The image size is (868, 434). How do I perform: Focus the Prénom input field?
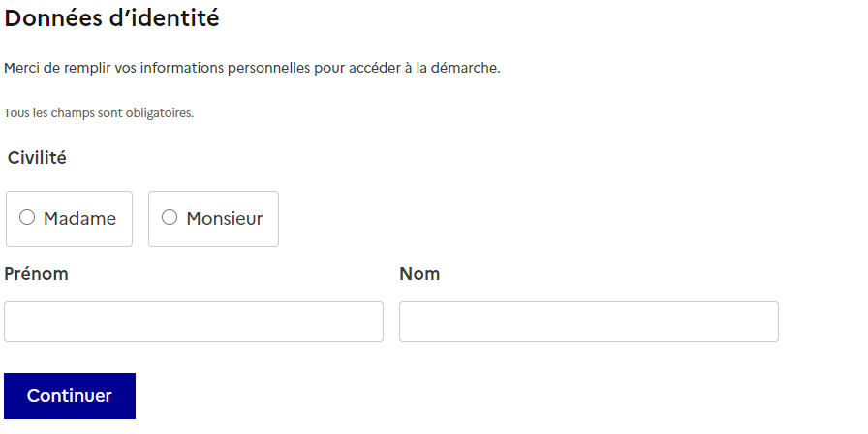tap(194, 322)
